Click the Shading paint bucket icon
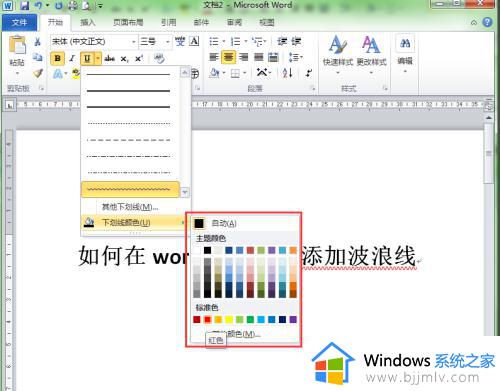Viewport: 500px width, 391px height. [x=214, y=73]
